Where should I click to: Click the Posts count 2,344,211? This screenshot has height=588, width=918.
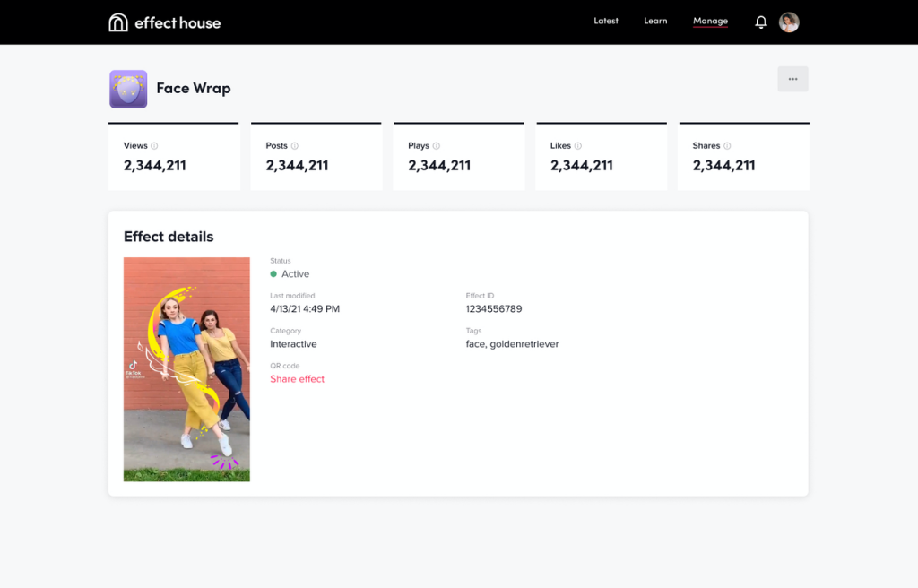(297, 166)
